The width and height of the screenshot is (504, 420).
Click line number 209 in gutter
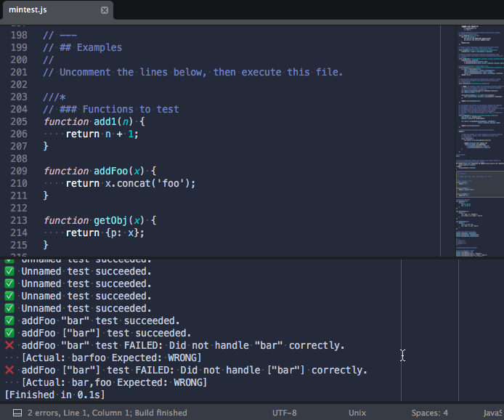[19, 171]
